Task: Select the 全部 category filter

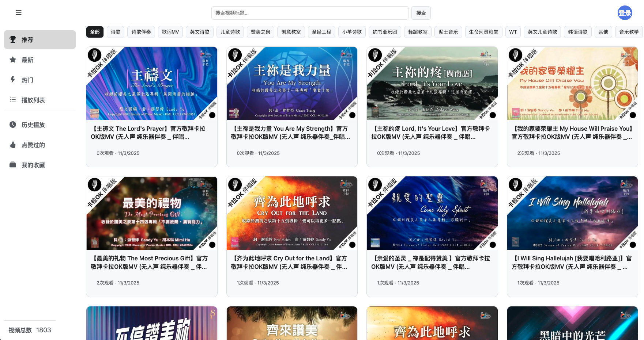Action: [x=95, y=32]
